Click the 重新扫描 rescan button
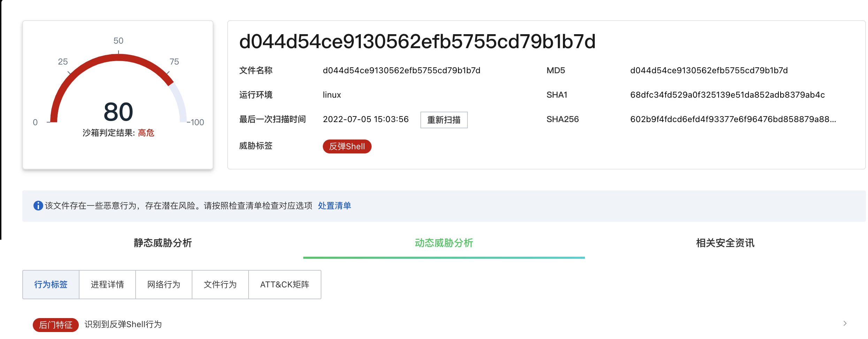This screenshot has height=339, width=868. 444,120
